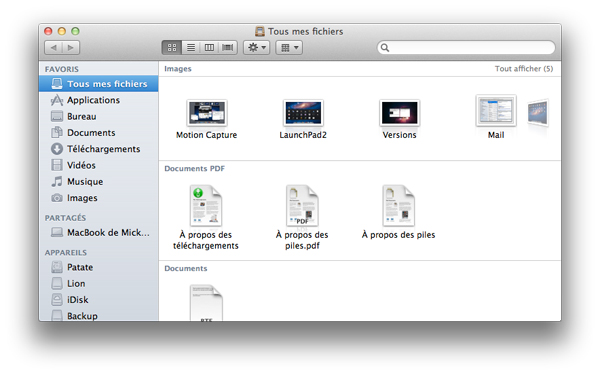This screenshot has width=600, height=375.
Task: Select the Versions image thumbnail
Action: [x=399, y=113]
